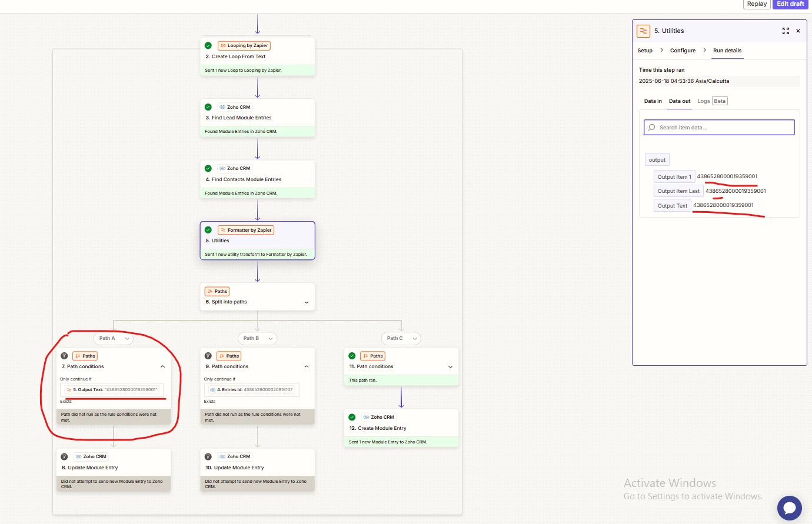Click the time value 2025-06-18 04:53:36 Asia/Calcutta
Viewport: 812px width, 524px height.
[x=684, y=81]
